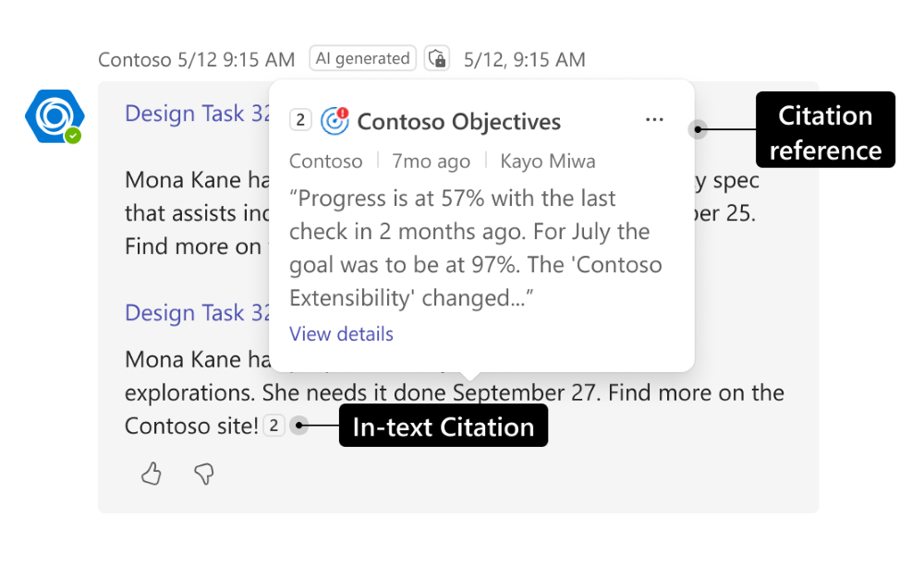Click the Contoso sender name above message
Image resolution: width=924 pixels, height=565 pixels.
coord(135,60)
